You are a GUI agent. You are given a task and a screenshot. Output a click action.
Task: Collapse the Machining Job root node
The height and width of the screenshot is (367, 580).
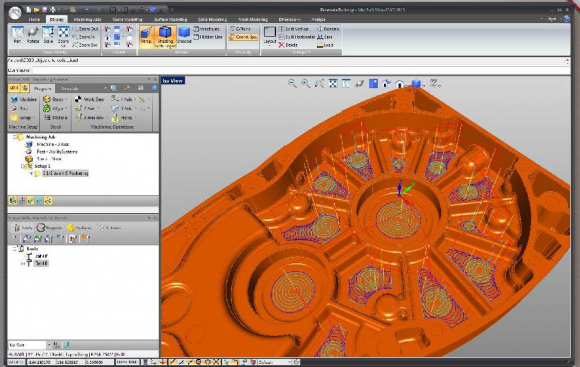click(15, 137)
